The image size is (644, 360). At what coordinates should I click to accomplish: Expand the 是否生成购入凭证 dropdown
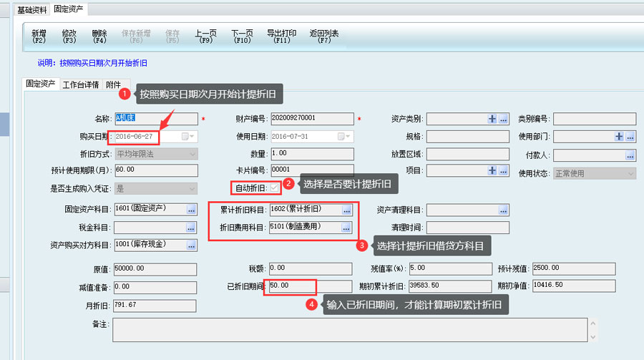click(x=192, y=188)
